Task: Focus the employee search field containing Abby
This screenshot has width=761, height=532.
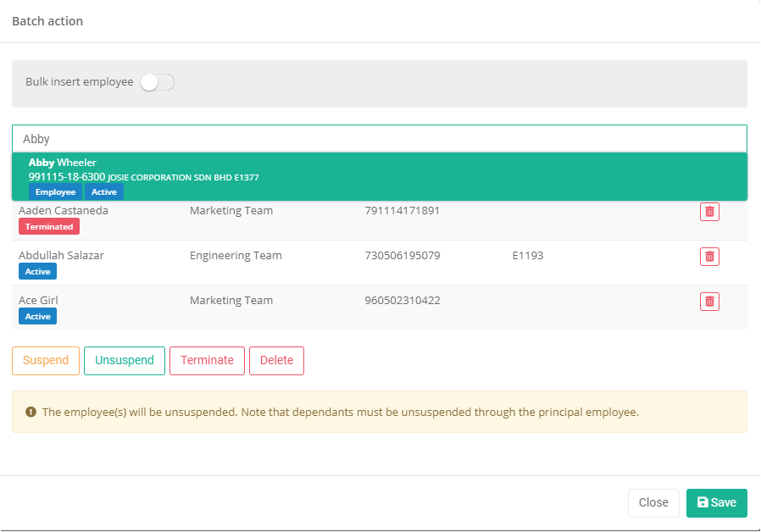Action: tap(379, 139)
